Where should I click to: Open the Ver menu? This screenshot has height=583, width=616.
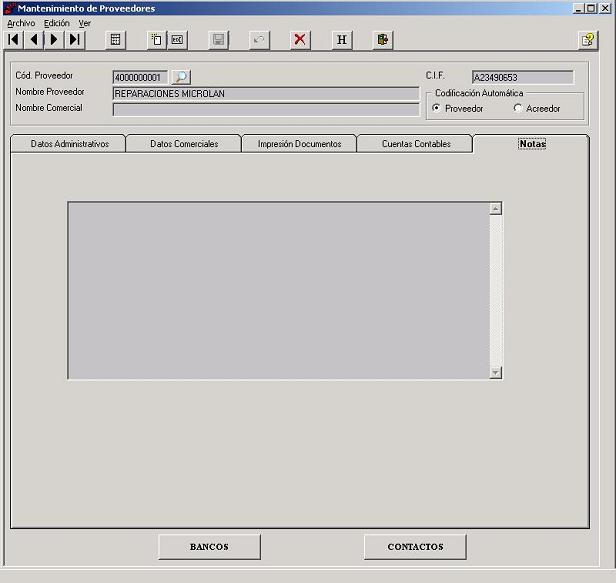tap(84, 23)
